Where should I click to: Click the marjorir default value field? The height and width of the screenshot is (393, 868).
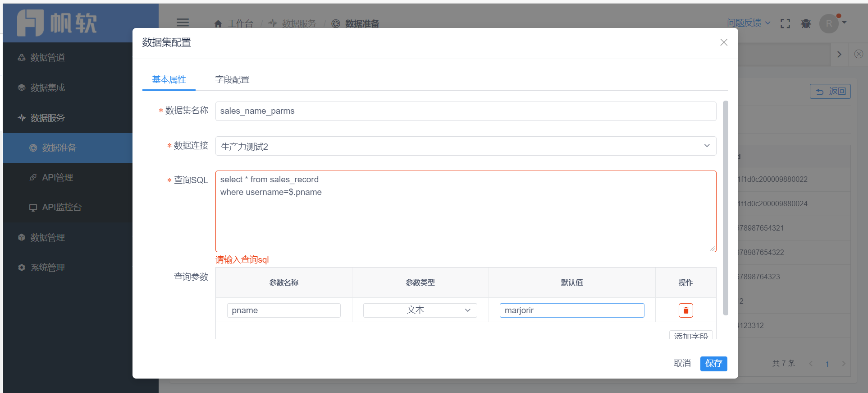click(x=572, y=310)
